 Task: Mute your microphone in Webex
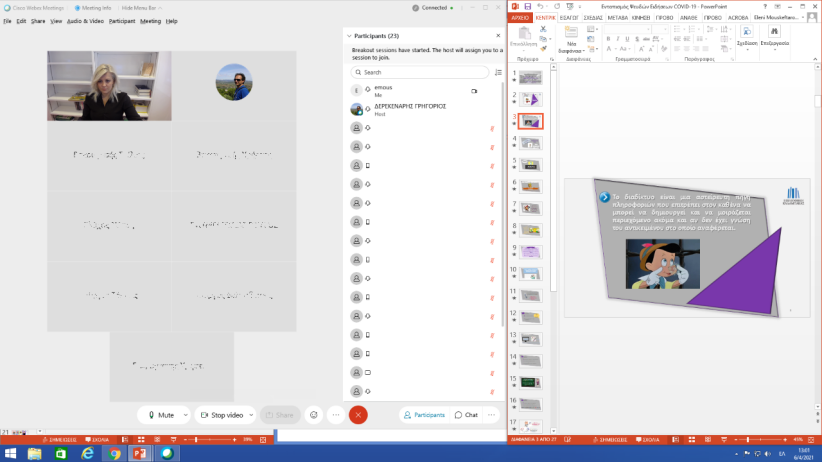click(x=159, y=415)
